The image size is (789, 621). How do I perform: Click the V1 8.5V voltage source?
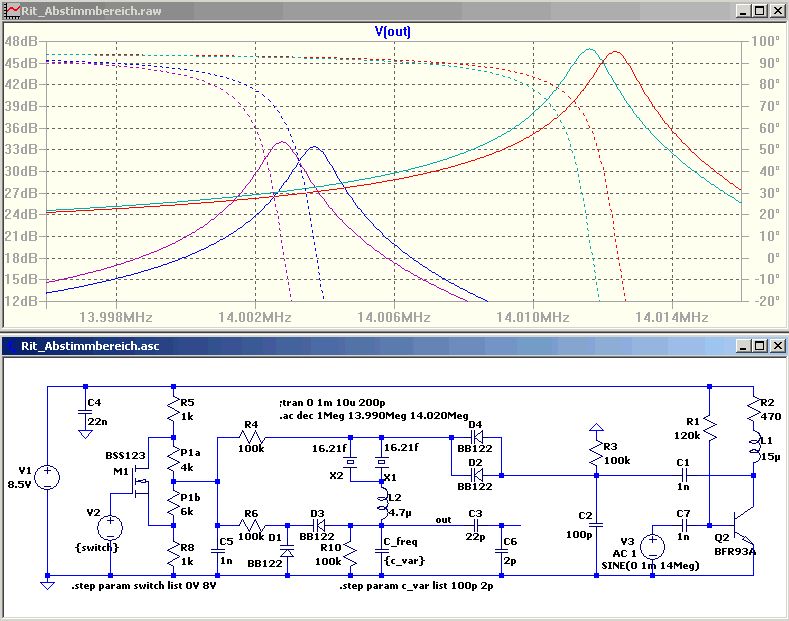(x=47, y=477)
